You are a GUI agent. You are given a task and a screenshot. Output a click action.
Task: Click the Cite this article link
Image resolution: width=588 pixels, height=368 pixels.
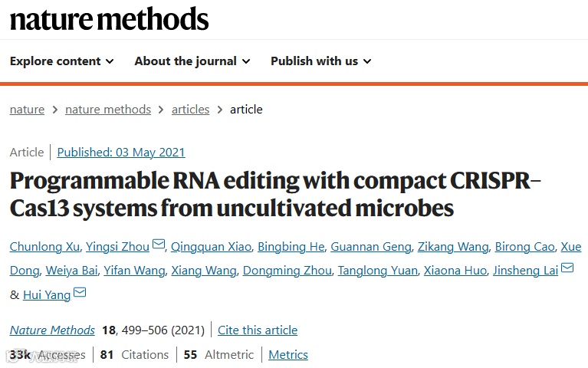(258, 330)
